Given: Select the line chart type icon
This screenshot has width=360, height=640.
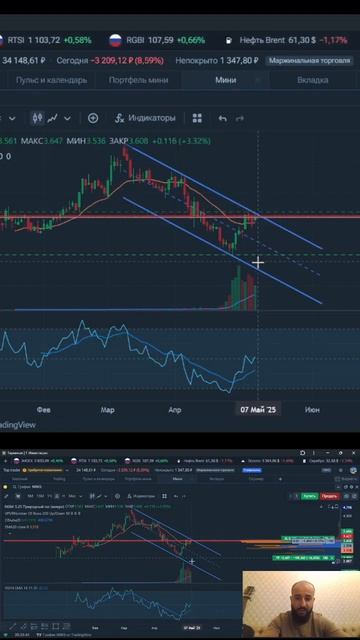Looking at the screenshot, I should pos(52,118).
